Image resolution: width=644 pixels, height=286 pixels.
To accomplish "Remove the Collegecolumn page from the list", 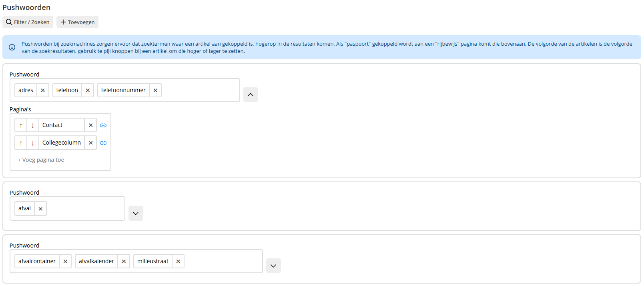I will coord(91,143).
